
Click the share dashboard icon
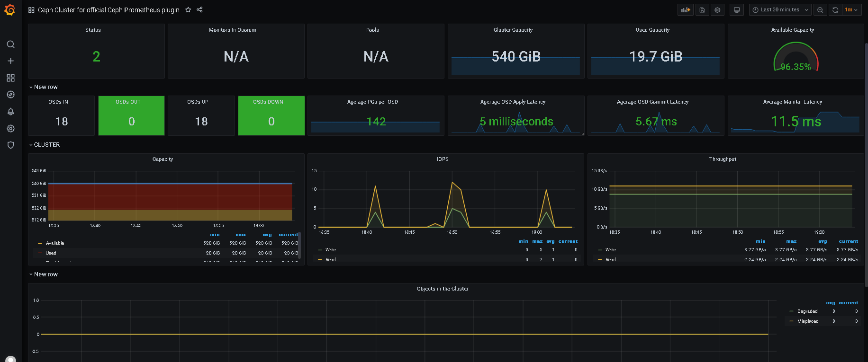pos(199,10)
